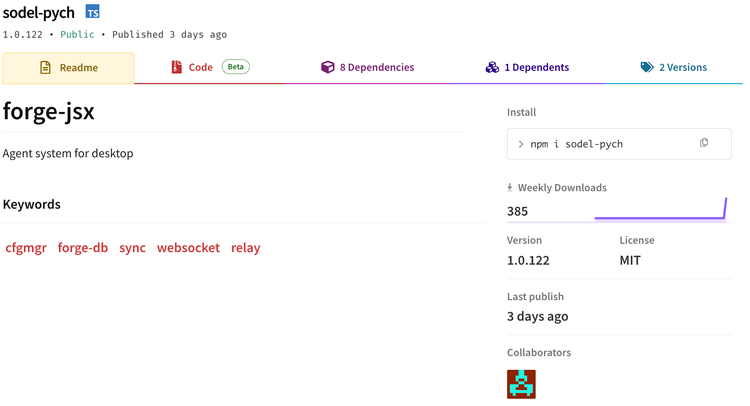Click the Keywords heading
Screen dimensions: 750x406
pyautogui.click(x=32, y=204)
